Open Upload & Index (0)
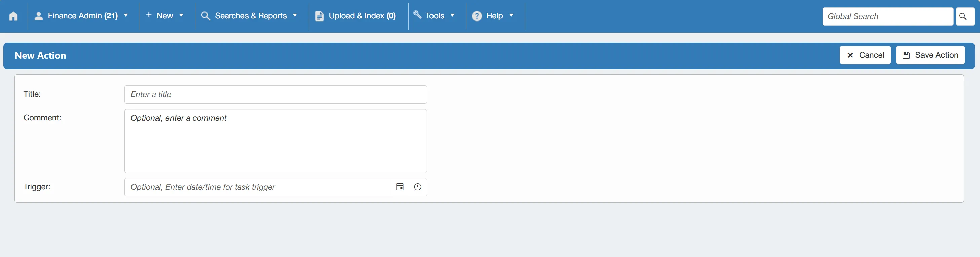The width and height of the screenshot is (980, 257). click(362, 16)
